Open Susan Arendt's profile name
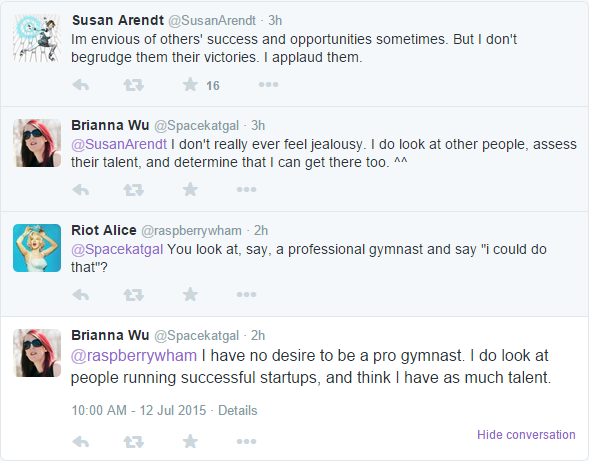Viewport: 589px width, 461px height. [x=118, y=20]
